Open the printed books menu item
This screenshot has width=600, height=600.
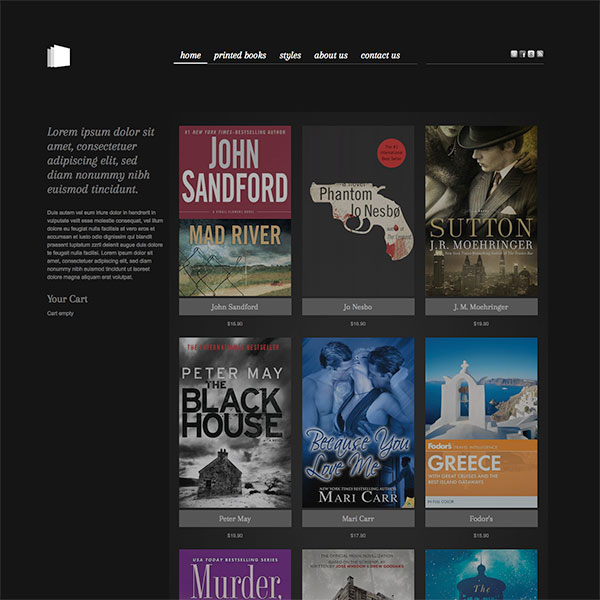(240, 55)
